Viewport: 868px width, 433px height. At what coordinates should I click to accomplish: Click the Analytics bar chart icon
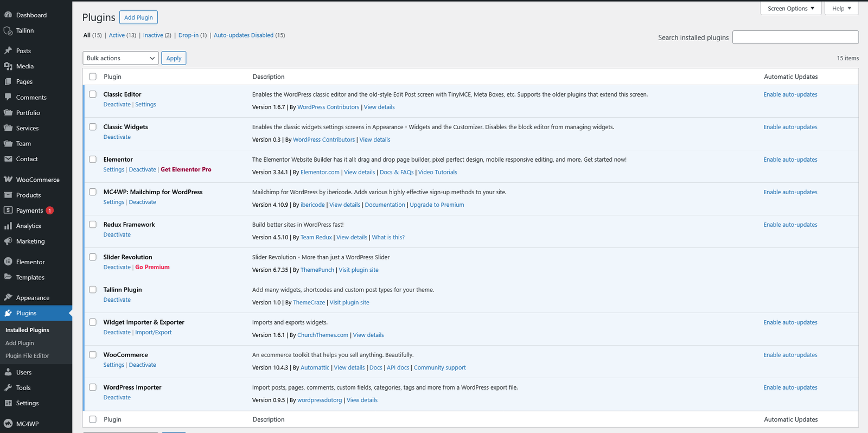(x=8, y=226)
